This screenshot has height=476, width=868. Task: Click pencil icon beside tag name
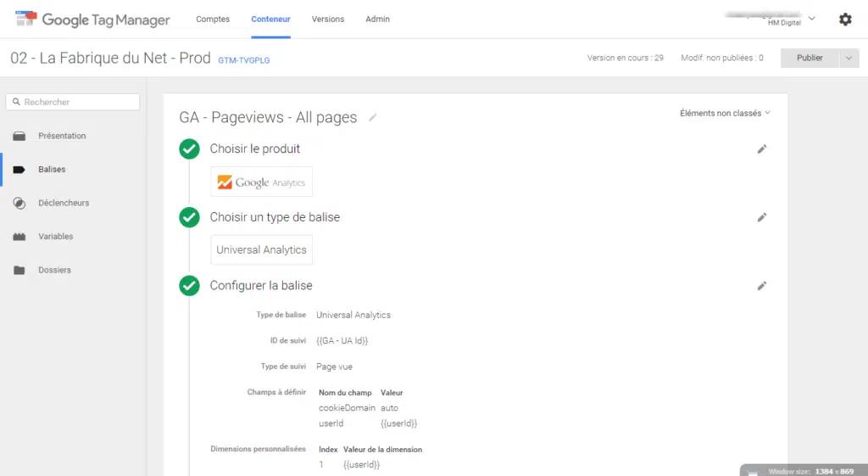click(373, 118)
